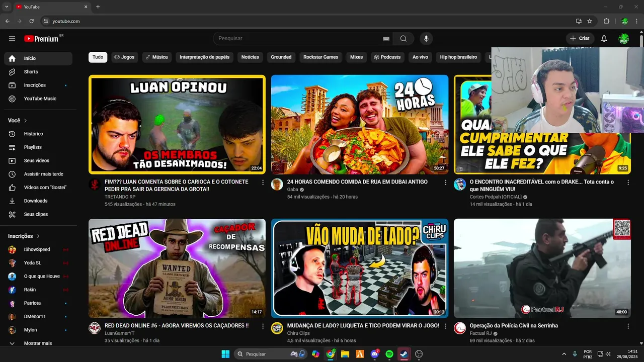
Task: Open the Início home sidebar item
Action: (x=38, y=58)
